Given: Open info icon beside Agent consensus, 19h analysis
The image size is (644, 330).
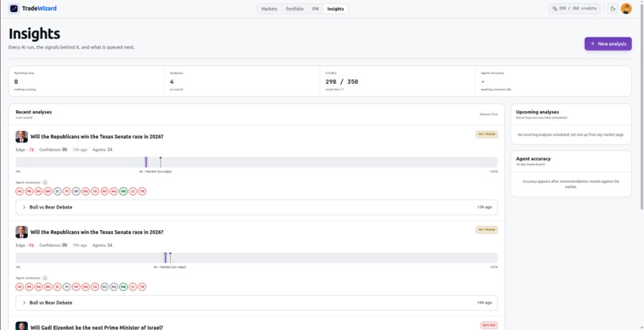Looking at the screenshot, I should (x=46, y=278).
